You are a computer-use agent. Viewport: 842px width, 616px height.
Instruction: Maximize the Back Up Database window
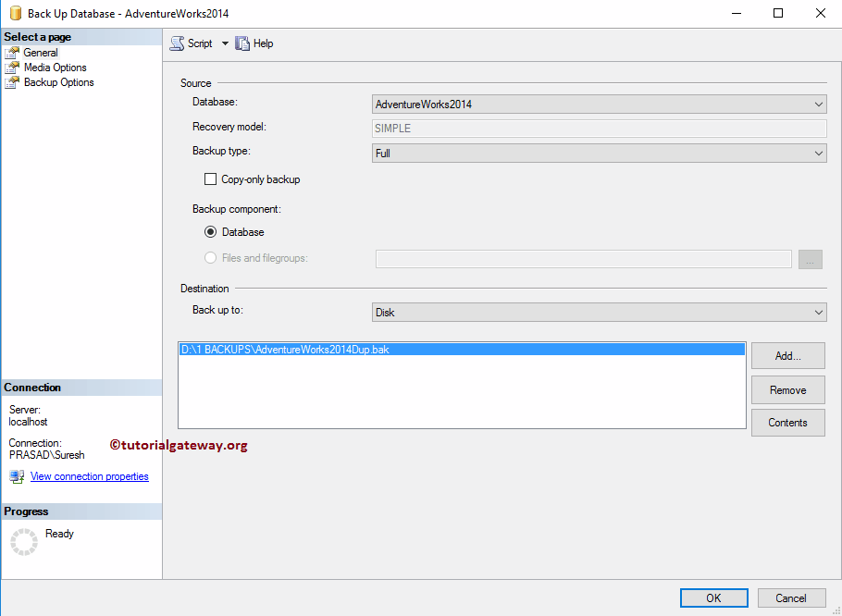click(778, 14)
